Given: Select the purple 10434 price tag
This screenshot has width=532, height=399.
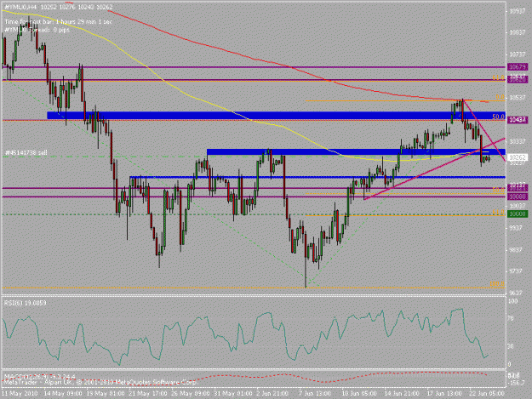Looking at the screenshot, I should pos(518,120).
